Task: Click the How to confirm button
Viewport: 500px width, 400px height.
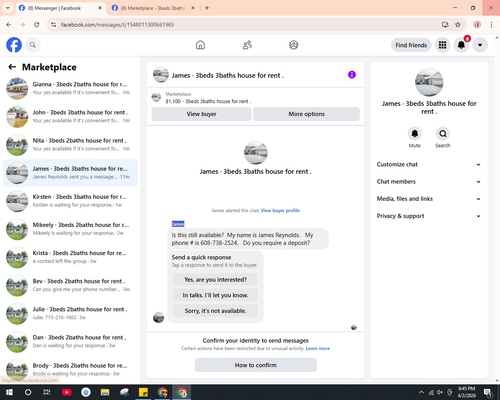Action: coord(256,365)
